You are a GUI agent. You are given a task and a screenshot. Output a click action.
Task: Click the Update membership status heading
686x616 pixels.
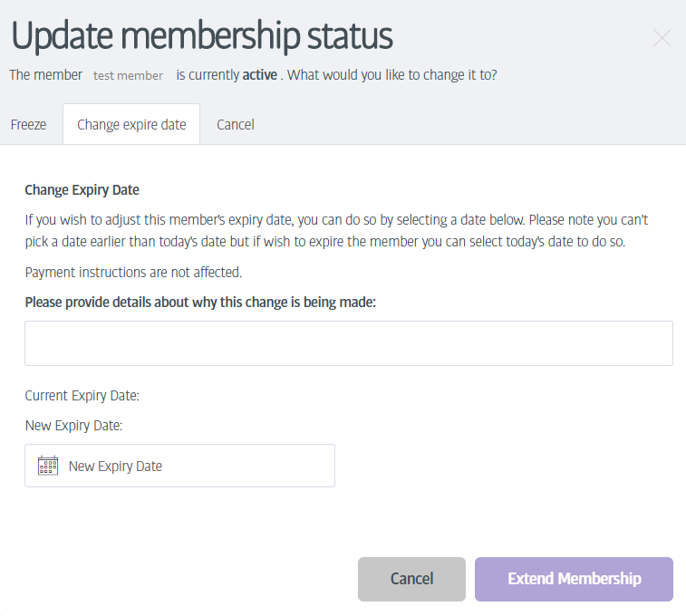pyautogui.click(x=201, y=36)
